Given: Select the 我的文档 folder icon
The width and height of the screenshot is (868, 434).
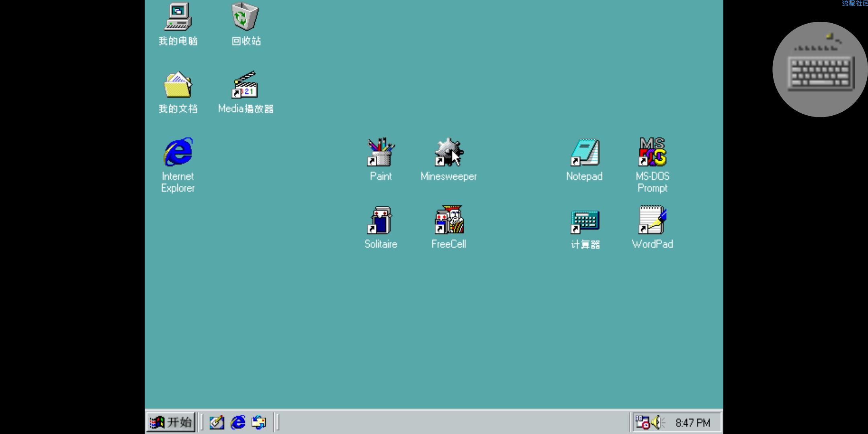Looking at the screenshot, I should click(x=178, y=85).
